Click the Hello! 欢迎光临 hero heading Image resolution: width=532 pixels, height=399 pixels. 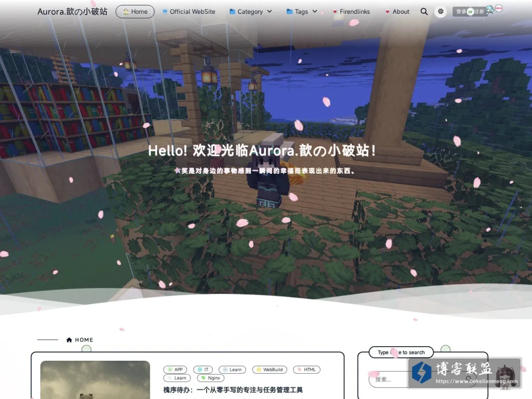(x=262, y=151)
